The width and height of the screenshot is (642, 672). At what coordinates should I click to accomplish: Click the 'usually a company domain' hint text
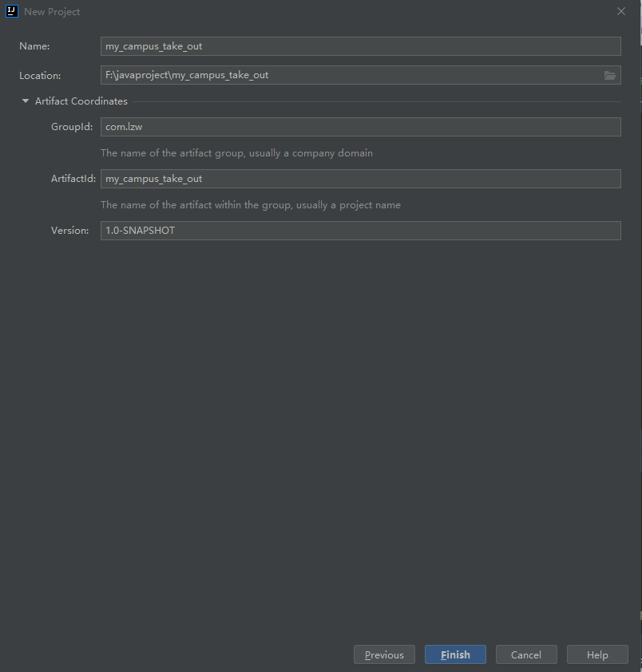coord(311,153)
